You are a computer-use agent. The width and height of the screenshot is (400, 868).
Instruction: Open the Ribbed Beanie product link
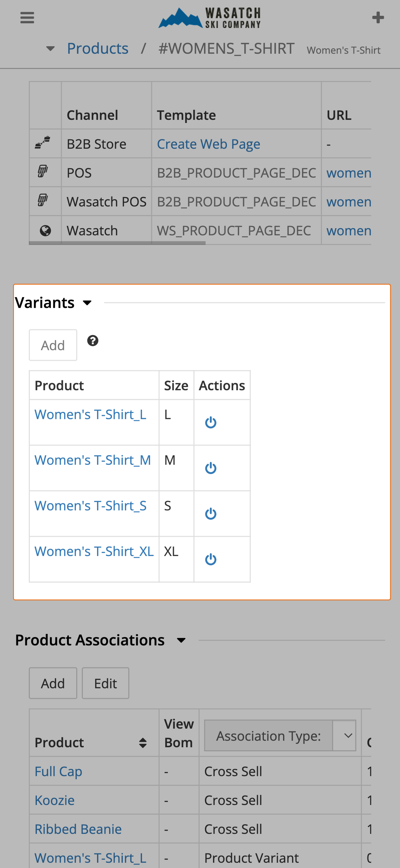pos(78,829)
